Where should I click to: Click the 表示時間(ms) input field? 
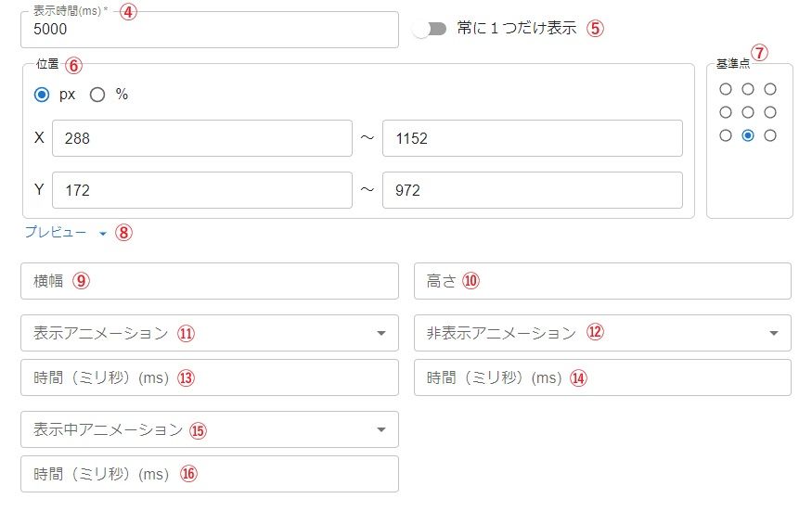(209, 30)
